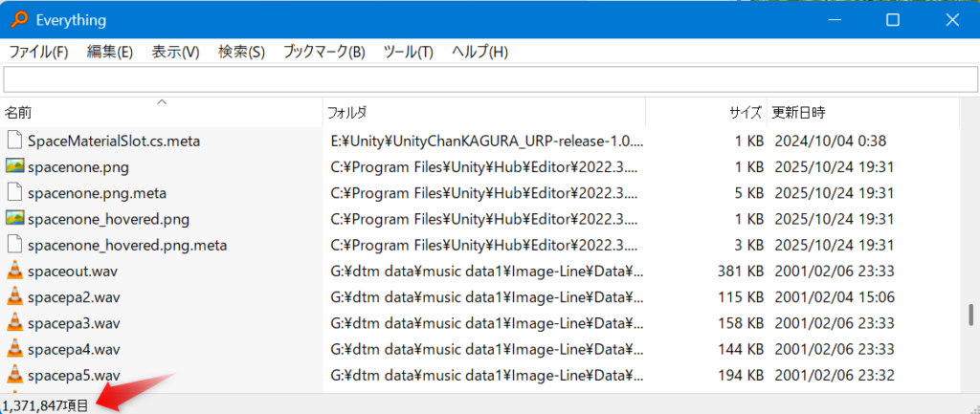The height and width of the screenshot is (414, 980).
Task: Click the file icon next to spacenone.png.meta
Action: (x=14, y=192)
